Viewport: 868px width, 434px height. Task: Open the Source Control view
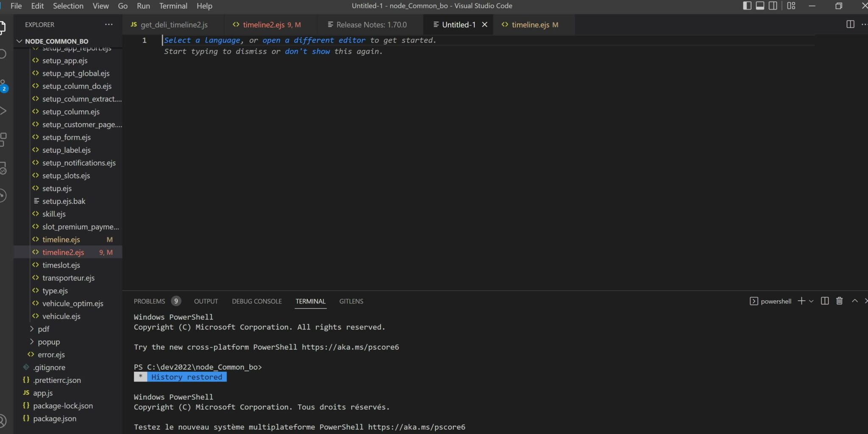(4, 83)
